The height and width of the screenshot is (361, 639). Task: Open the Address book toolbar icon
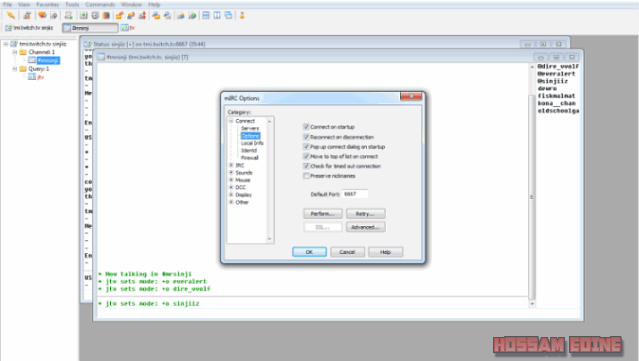(84, 15)
